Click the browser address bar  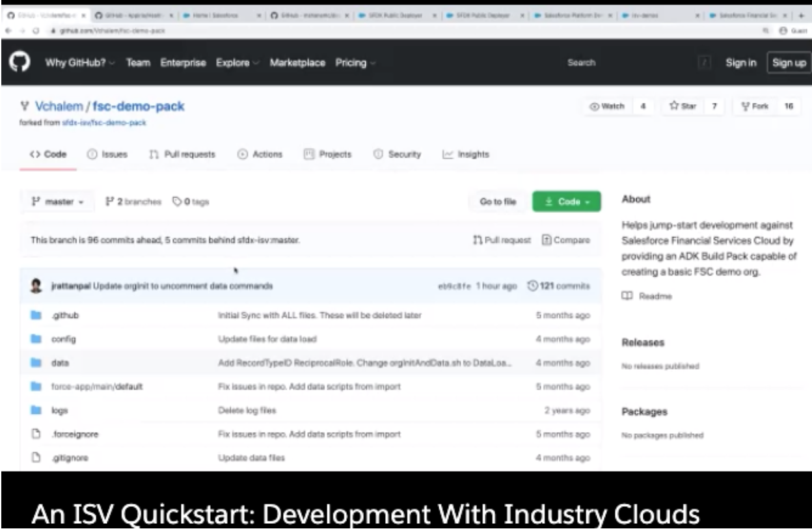click(x=403, y=31)
